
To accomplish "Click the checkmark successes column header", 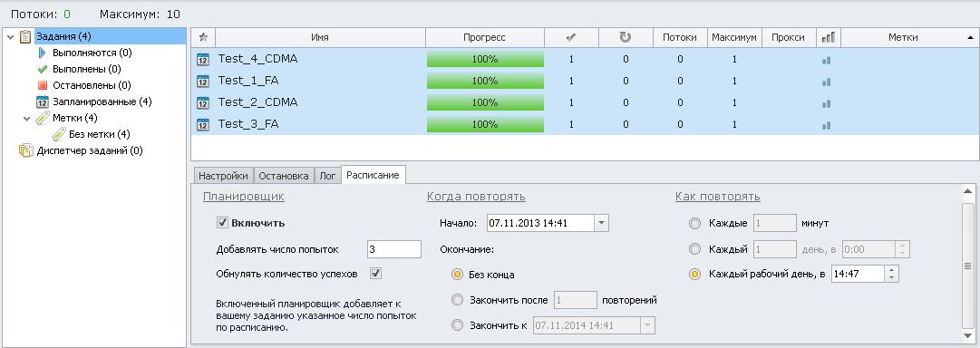I will (570, 37).
